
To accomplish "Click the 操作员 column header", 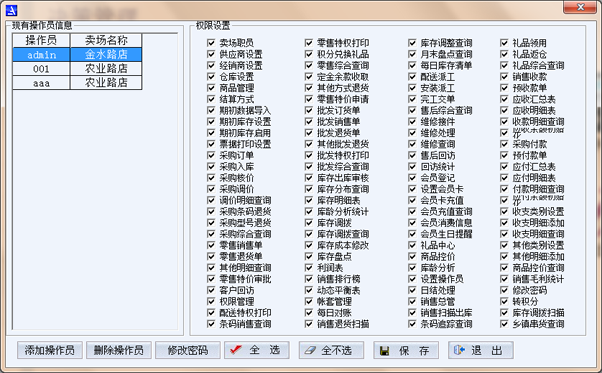I will 41,40.
